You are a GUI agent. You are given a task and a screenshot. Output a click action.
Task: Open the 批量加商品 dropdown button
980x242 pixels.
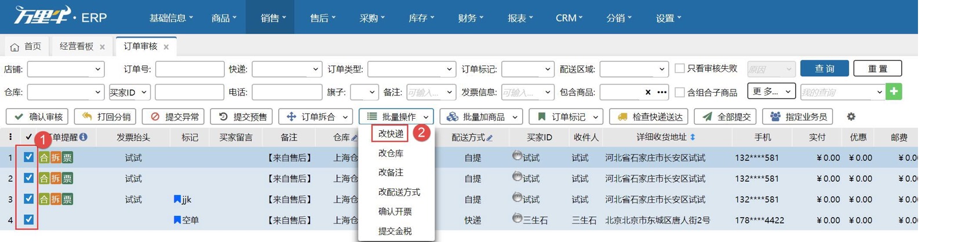coord(481,116)
